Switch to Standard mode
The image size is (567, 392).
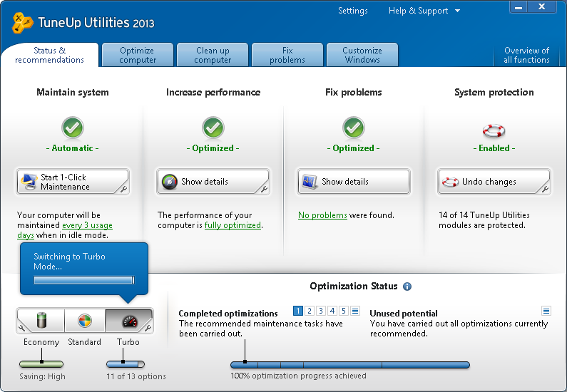tap(85, 321)
